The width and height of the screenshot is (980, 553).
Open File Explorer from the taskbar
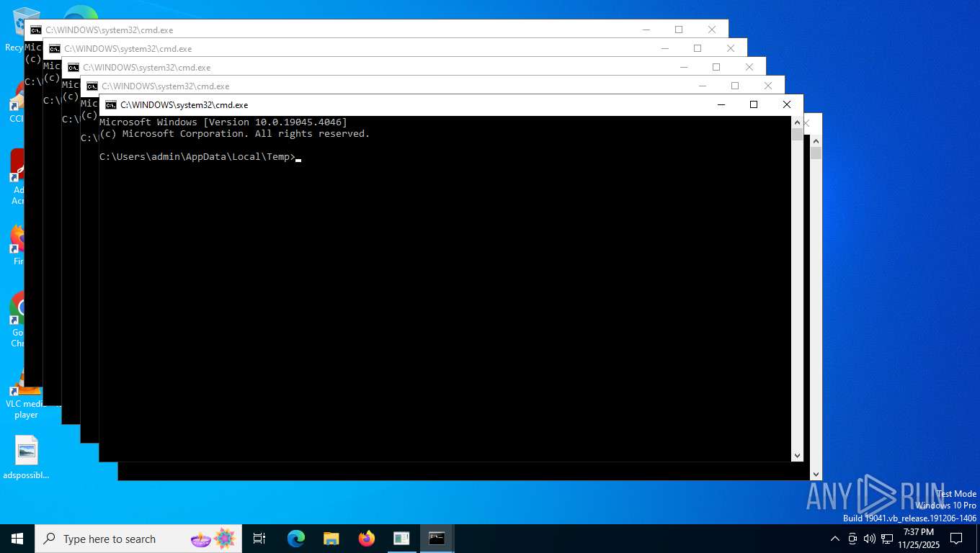(331, 539)
